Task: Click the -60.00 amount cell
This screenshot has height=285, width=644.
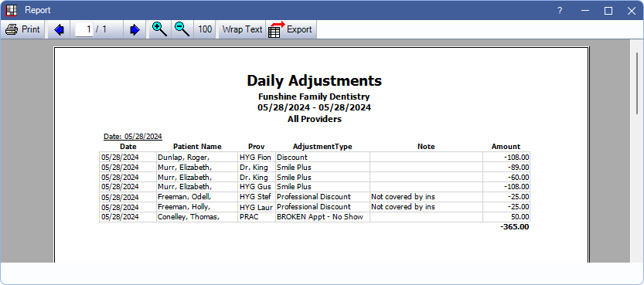Action: pos(506,177)
